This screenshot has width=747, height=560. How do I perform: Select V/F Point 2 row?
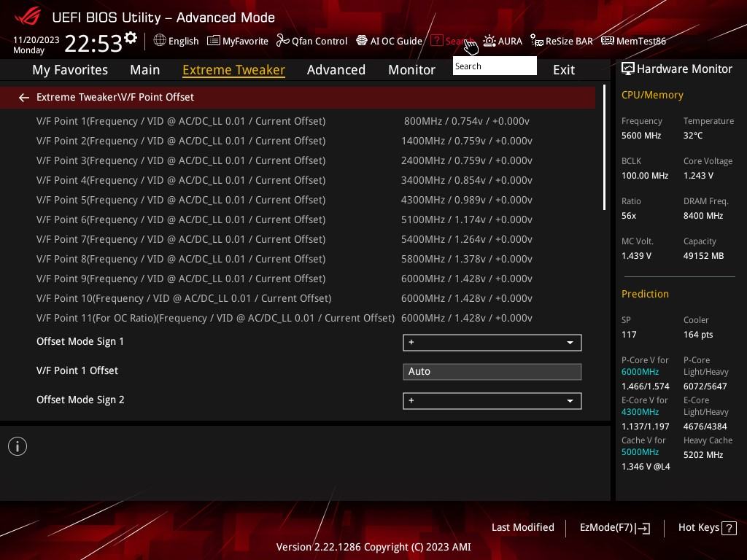coord(298,141)
